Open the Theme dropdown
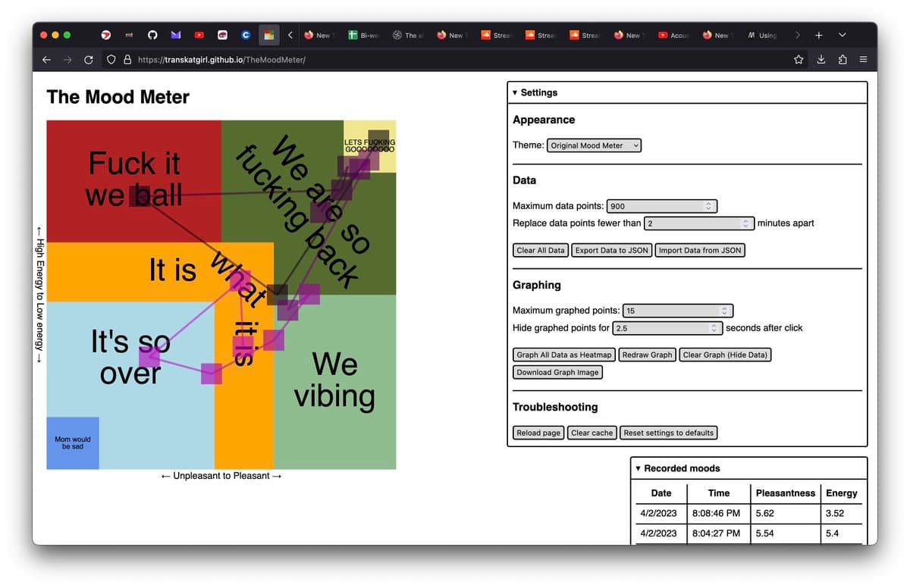The width and height of the screenshot is (910, 588). coord(594,145)
